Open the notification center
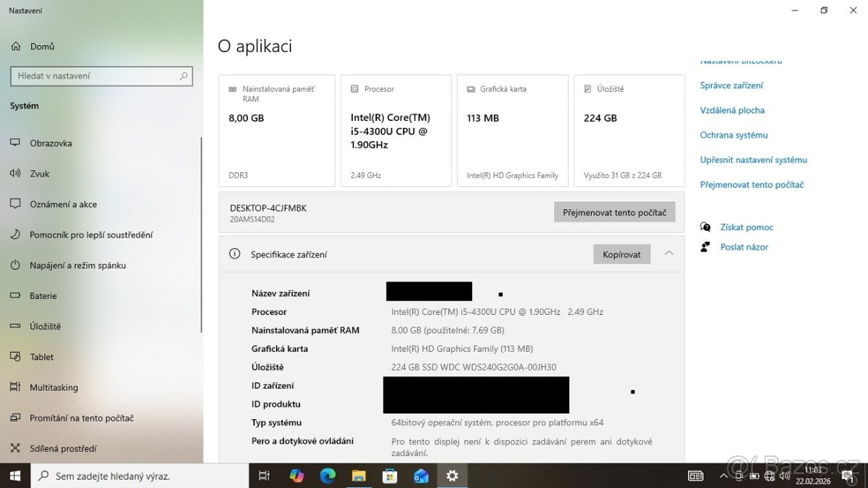Screen dimensions: 868x488 [849, 476]
